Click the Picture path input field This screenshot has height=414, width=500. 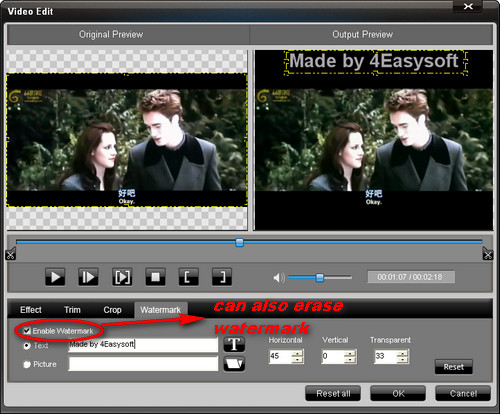[143, 364]
